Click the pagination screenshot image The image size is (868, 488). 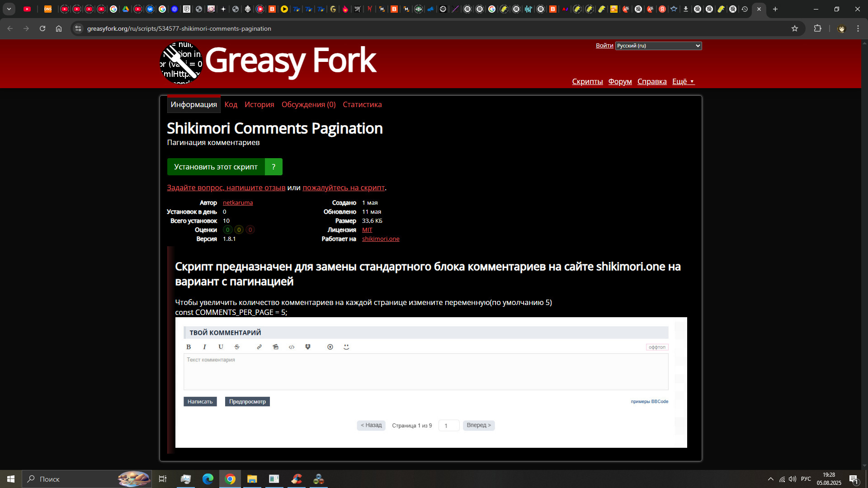[x=431, y=382]
